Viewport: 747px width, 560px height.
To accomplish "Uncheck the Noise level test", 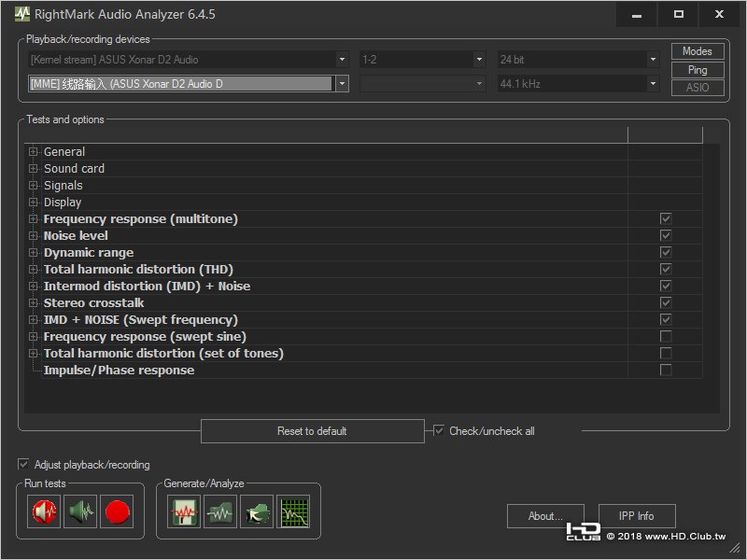I will coord(666,235).
